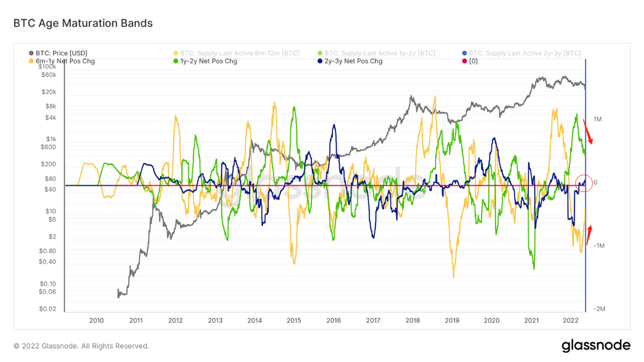Image resolution: width=644 pixels, height=362 pixels.
Task: Click the gray BTC Price legend dot
Action: [x=31, y=53]
